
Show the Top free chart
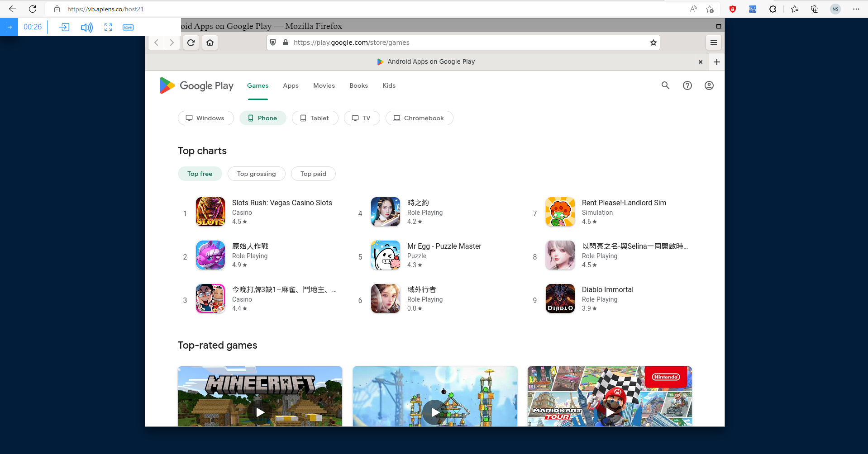[x=200, y=174]
